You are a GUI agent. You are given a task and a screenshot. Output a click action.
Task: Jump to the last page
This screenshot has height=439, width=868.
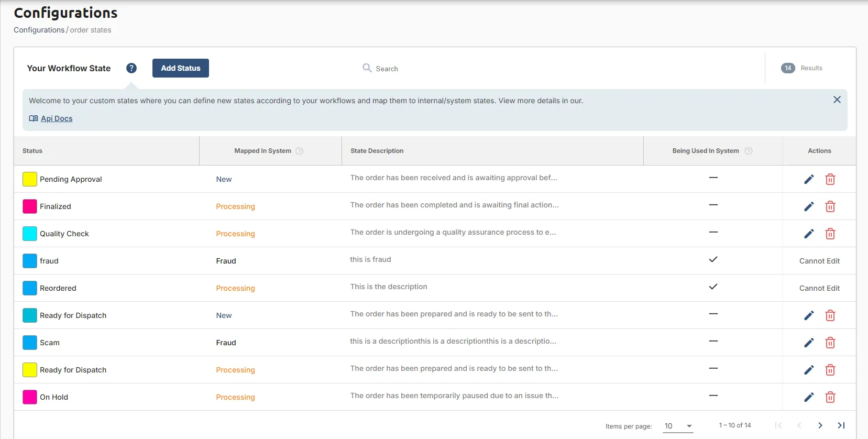click(x=841, y=425)
